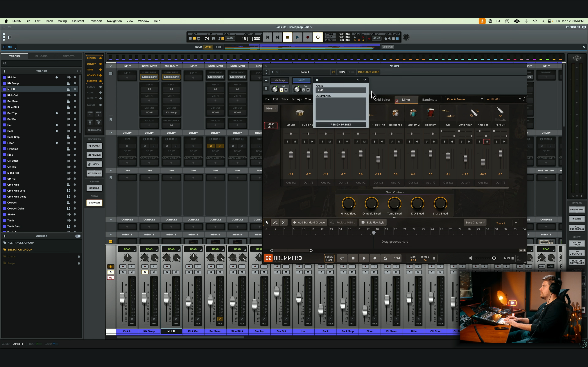Toggle the loop cycle button in transport
The width and height of the screenshot is (588, 367).
(318, 37)
